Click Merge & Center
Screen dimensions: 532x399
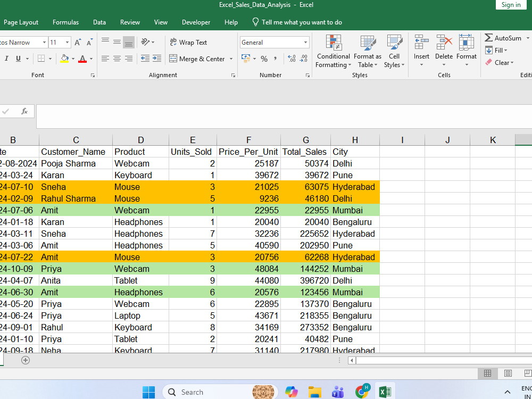(x=197, y=59)
